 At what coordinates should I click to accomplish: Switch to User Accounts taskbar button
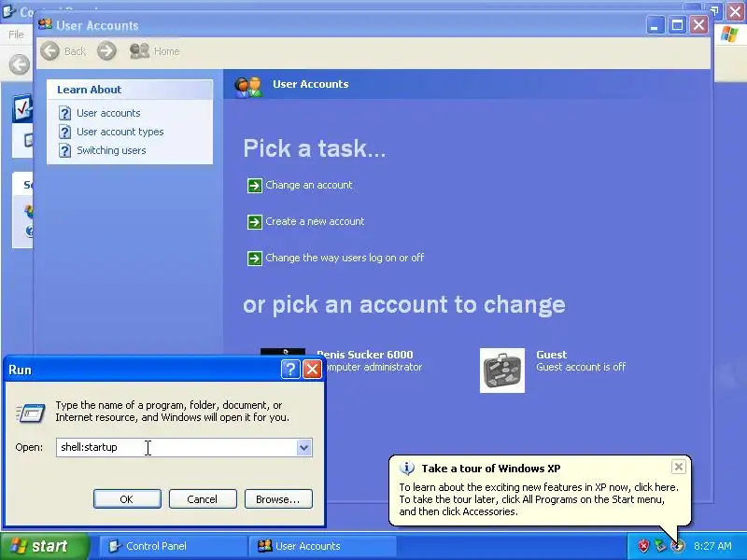point(322,546)
